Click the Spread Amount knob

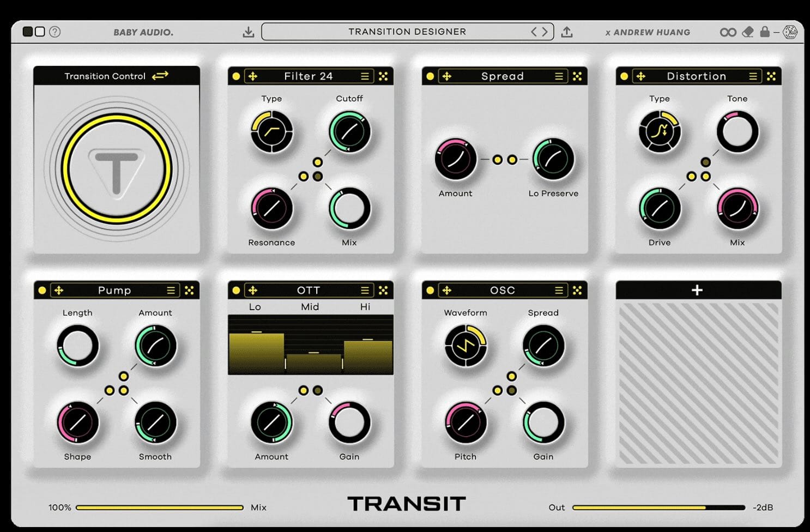coord(456,159)
